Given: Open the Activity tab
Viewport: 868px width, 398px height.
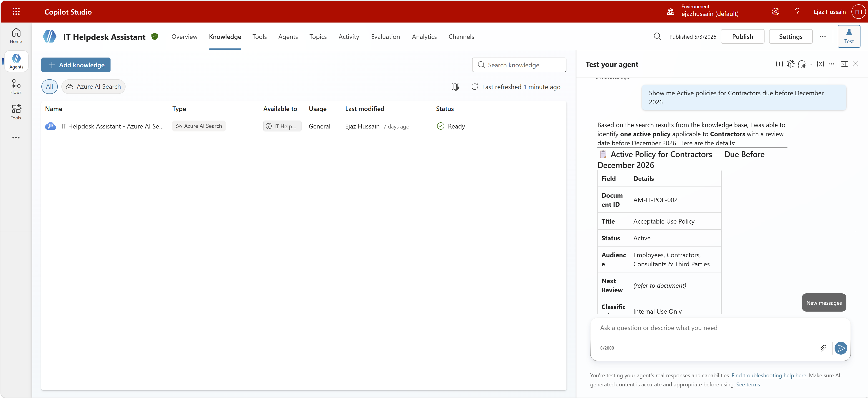Looking at the screenshot, I should pos(348,36).
